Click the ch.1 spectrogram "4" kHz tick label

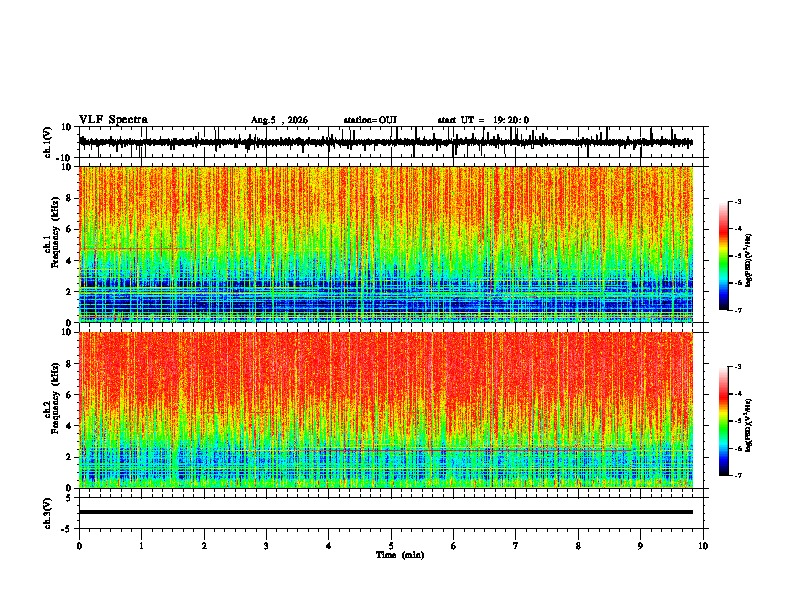(x=69, y=261)
